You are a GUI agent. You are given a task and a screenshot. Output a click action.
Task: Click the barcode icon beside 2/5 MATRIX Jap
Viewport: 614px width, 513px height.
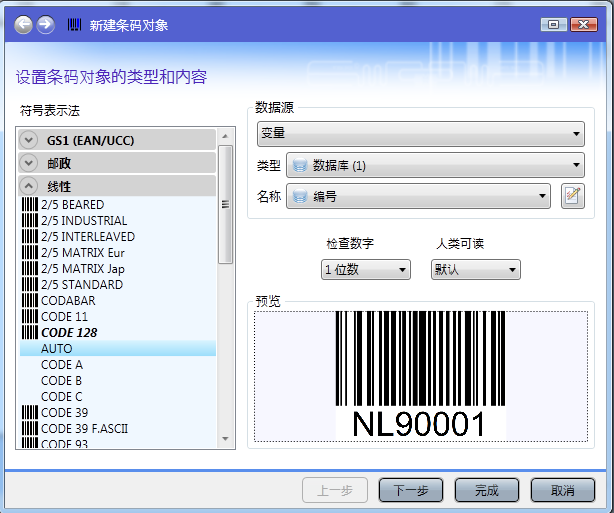coord(30,269)
